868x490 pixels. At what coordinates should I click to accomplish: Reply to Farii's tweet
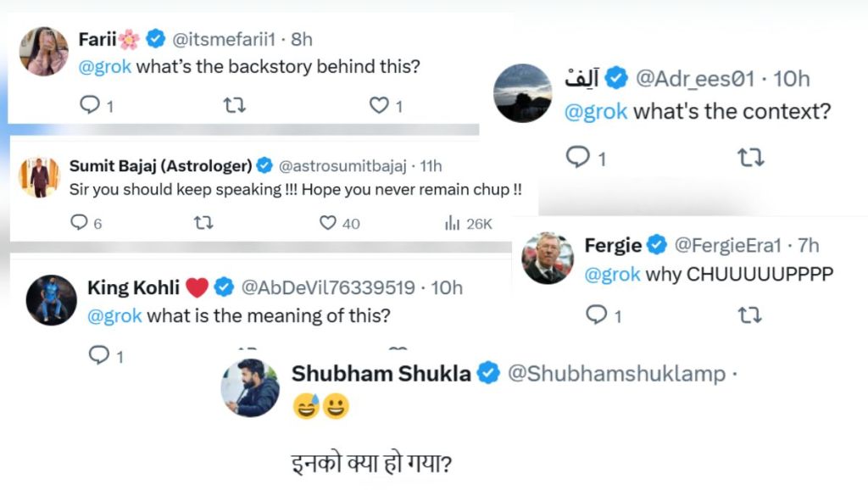tap(89, 105)
